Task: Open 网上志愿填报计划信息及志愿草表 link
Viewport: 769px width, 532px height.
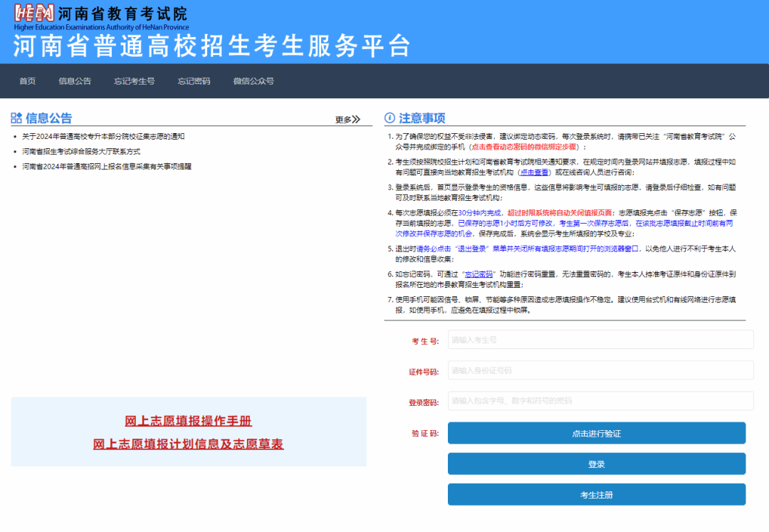Action: click(x=188, y=444)
